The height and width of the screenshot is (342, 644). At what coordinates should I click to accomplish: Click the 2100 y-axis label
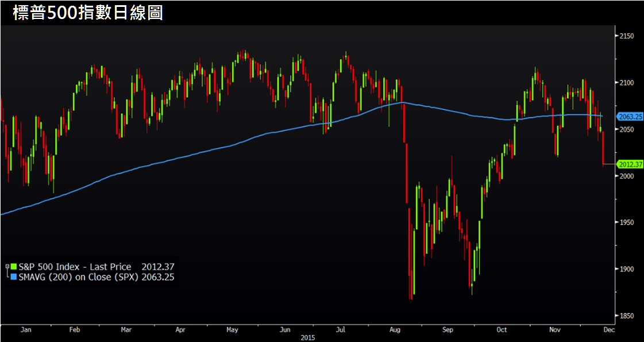pos(626,83)
